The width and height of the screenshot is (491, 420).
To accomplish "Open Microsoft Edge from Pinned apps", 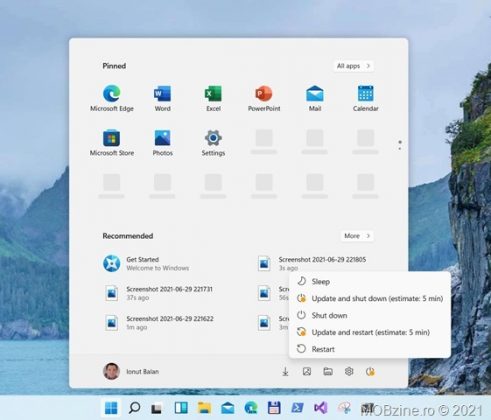I will click(112, 98).
